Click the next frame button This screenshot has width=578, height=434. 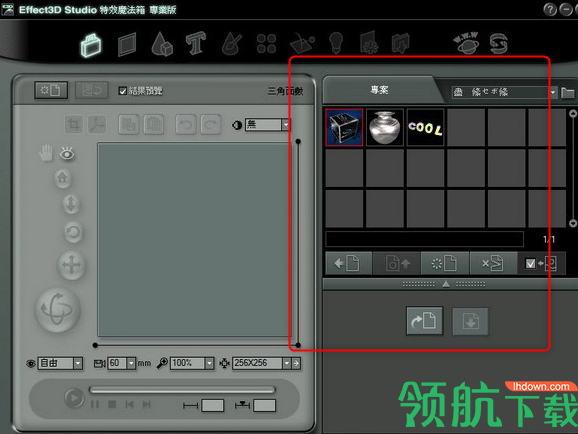(146, 405)
